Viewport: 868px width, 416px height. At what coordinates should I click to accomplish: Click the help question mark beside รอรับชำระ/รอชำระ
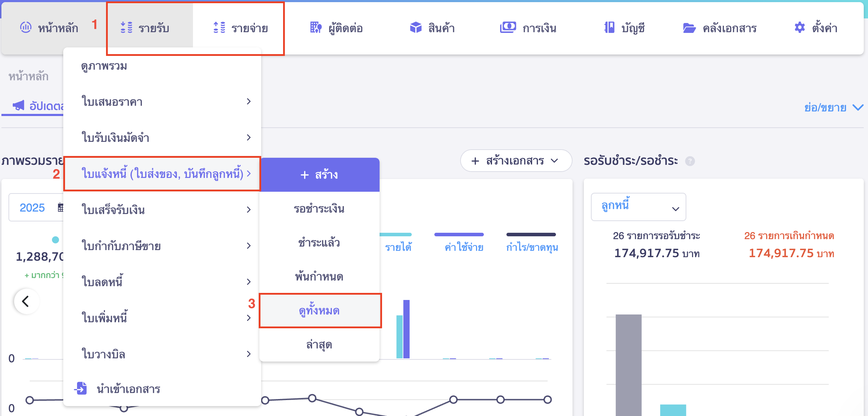(690, 161)
